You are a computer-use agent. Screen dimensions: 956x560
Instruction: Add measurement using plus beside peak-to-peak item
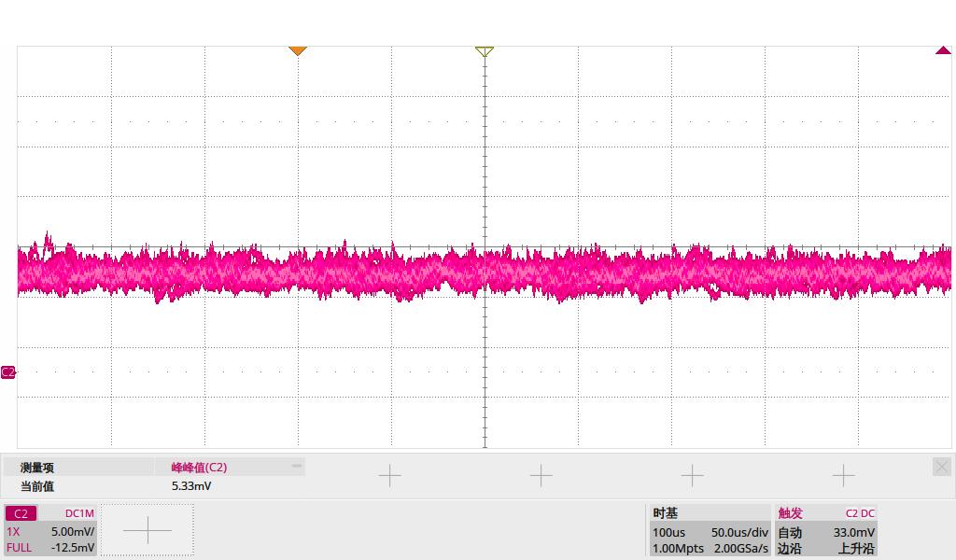pos(389,476)
